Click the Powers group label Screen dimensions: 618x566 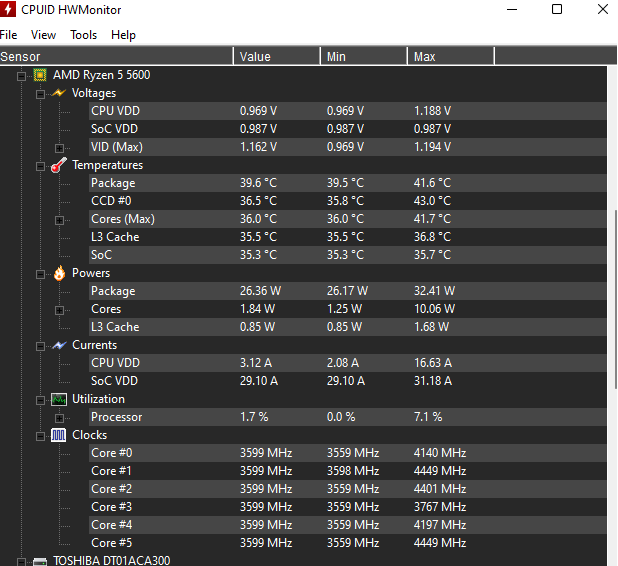[91, 273]
